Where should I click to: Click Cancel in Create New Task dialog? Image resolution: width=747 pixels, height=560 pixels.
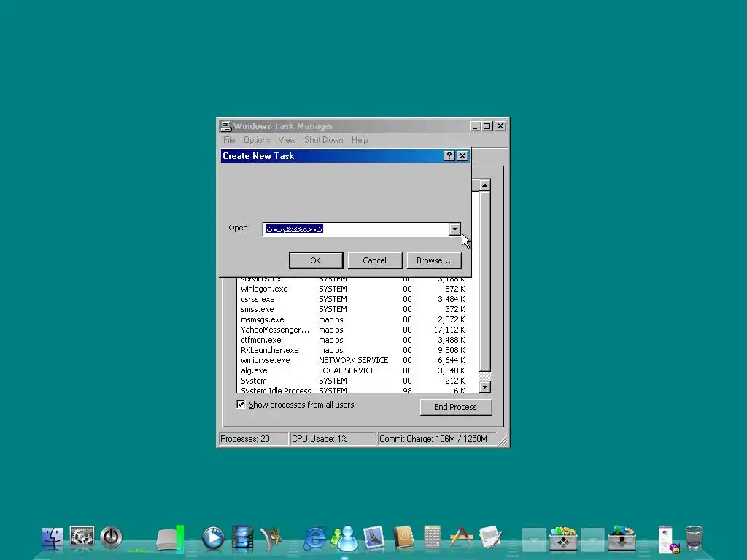point(374,260)
